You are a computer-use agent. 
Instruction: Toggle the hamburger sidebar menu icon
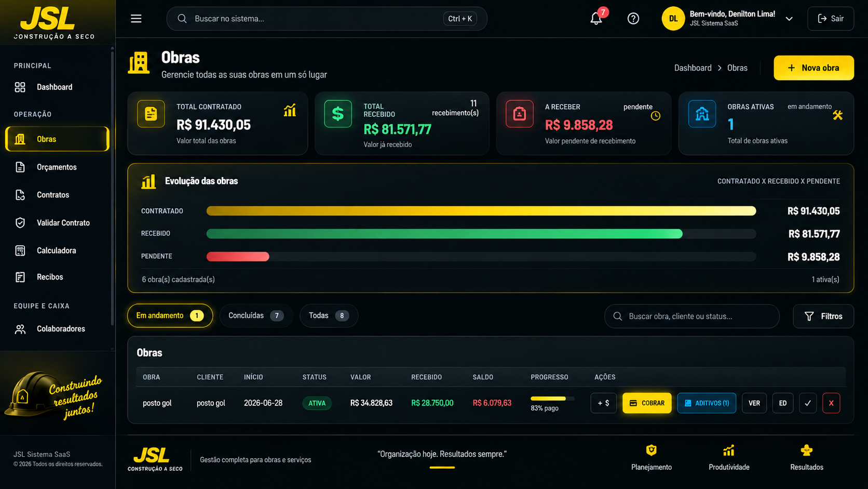coord(136,19)
